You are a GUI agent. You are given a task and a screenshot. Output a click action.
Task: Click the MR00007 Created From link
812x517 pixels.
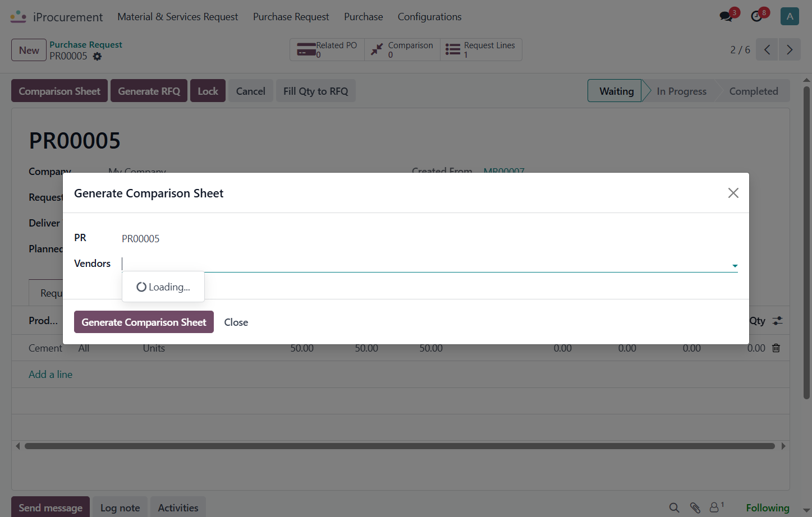tap(504, 170)
